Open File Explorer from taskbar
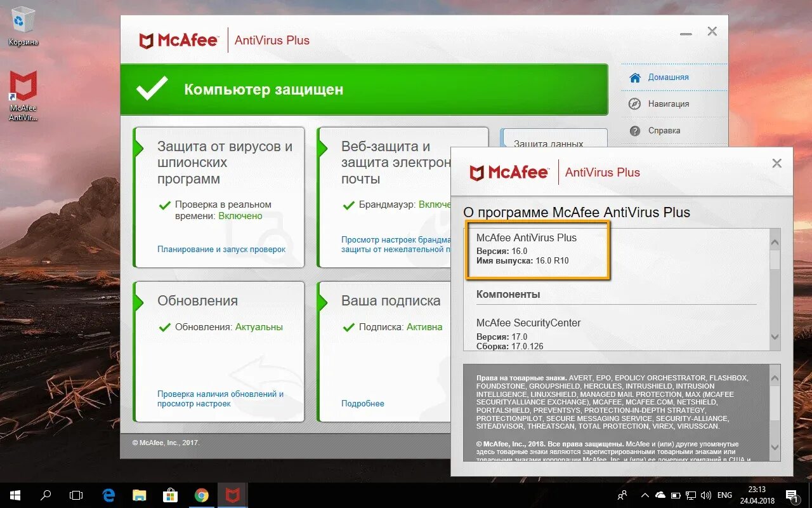Image resolution: width=812 pixels, height=508 pixels. (140, 495)
